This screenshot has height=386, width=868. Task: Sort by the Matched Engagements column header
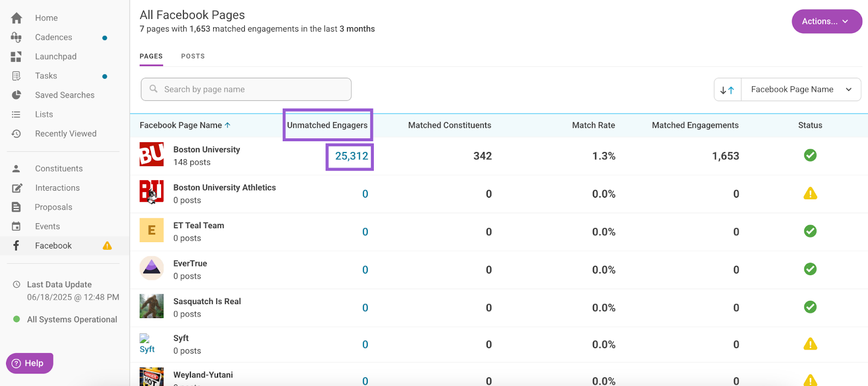pos(695,125)
